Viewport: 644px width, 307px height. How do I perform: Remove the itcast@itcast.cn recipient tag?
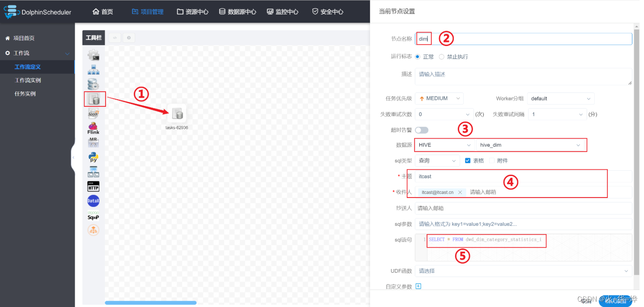pyautogui.click(x=460, y=193)
